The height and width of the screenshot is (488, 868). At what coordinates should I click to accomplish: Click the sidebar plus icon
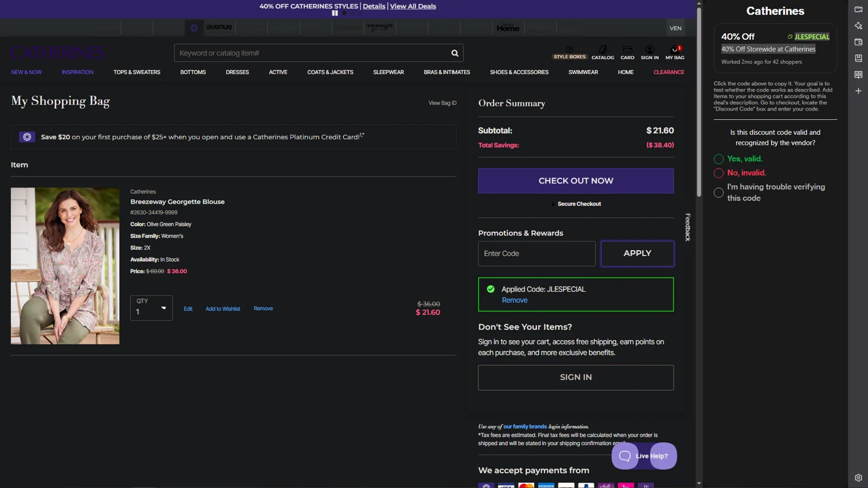point(858,91)
